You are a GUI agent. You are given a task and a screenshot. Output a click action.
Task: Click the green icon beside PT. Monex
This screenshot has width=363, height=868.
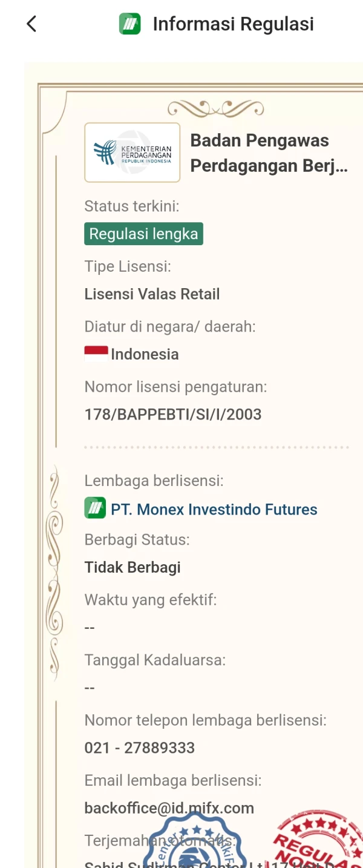[x=95, y=508]
